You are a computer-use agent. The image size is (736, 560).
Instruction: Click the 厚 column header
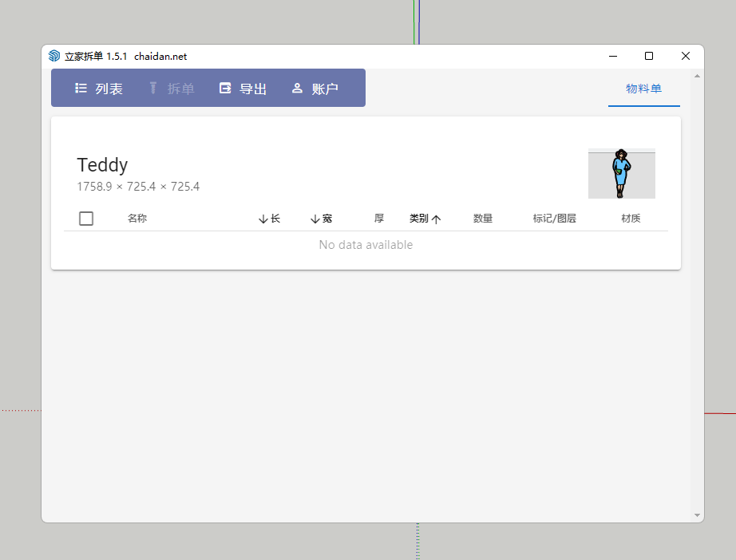(379, 219)
